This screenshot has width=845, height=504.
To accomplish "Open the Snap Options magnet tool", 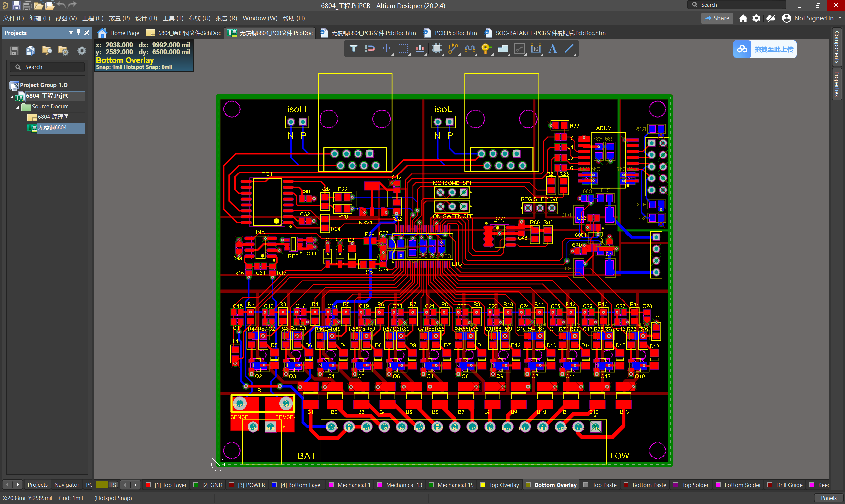I will (x=370, y=48).
